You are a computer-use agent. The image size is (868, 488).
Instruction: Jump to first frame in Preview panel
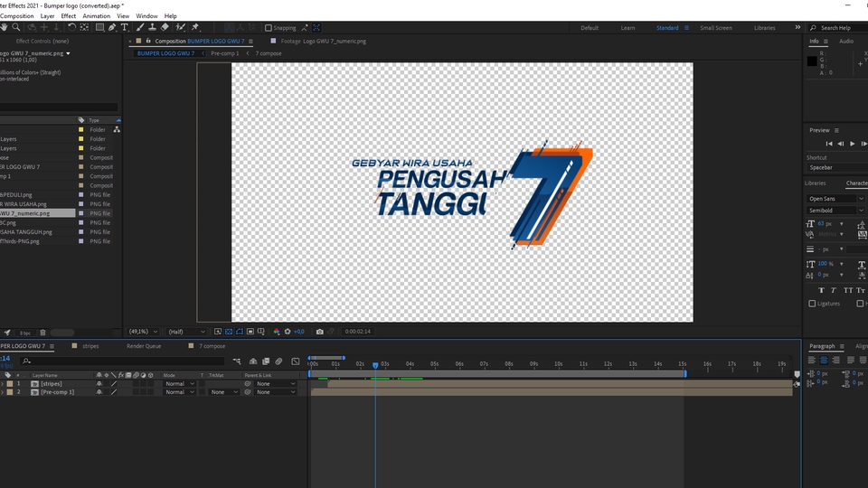(x=829, y=144)
